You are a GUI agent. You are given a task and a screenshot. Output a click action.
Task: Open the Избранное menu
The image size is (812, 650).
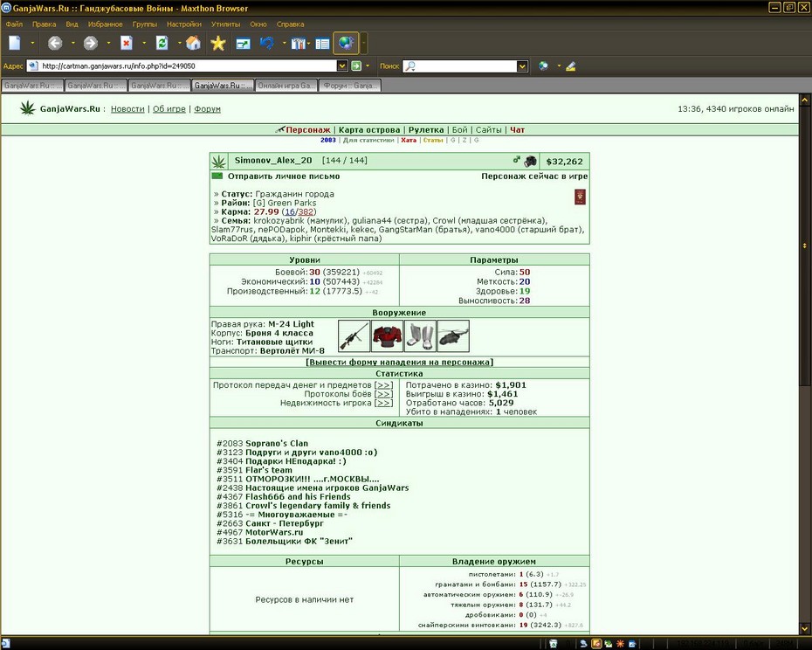pyautogui.click(x=105, y=24)
